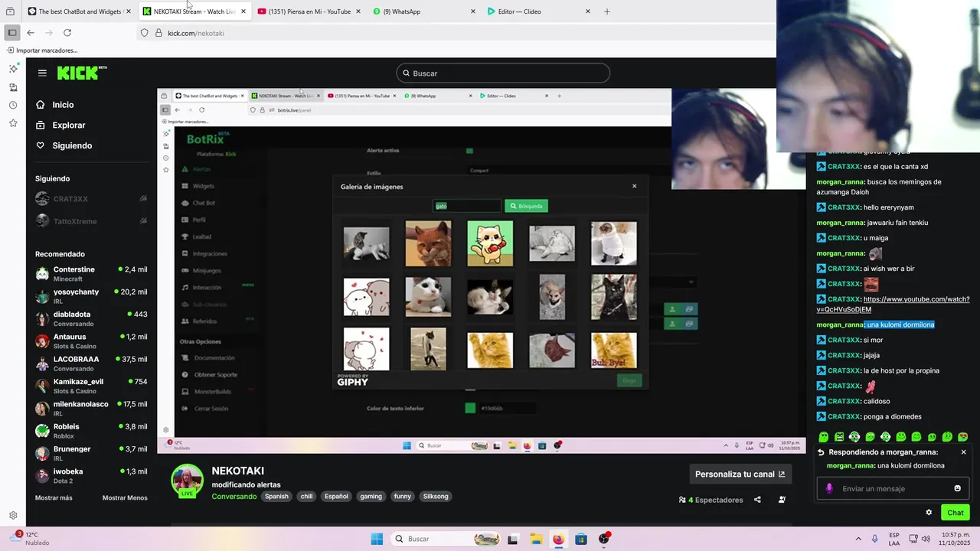Open recommended channel diabladota
This screenshot has width=980, height=551.
(91, 318)
